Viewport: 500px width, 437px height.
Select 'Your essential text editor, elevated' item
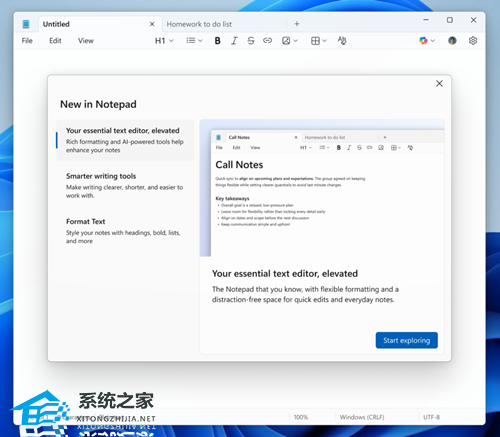coord(125,140)
